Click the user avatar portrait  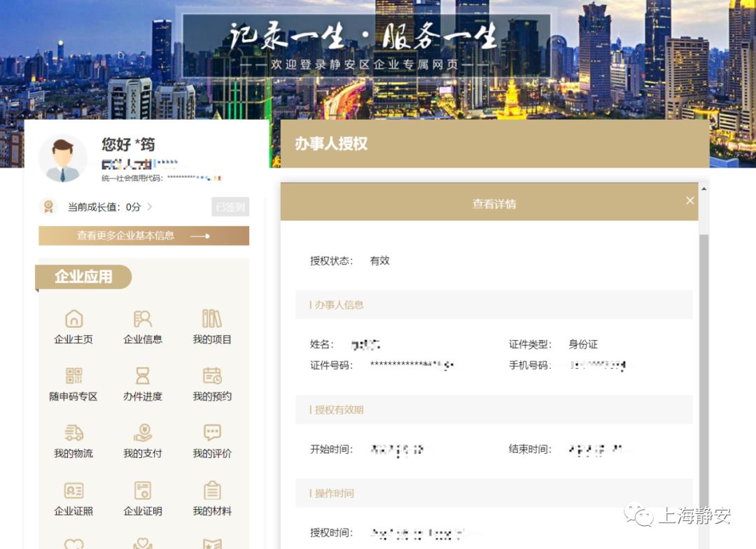pos(63,155)
